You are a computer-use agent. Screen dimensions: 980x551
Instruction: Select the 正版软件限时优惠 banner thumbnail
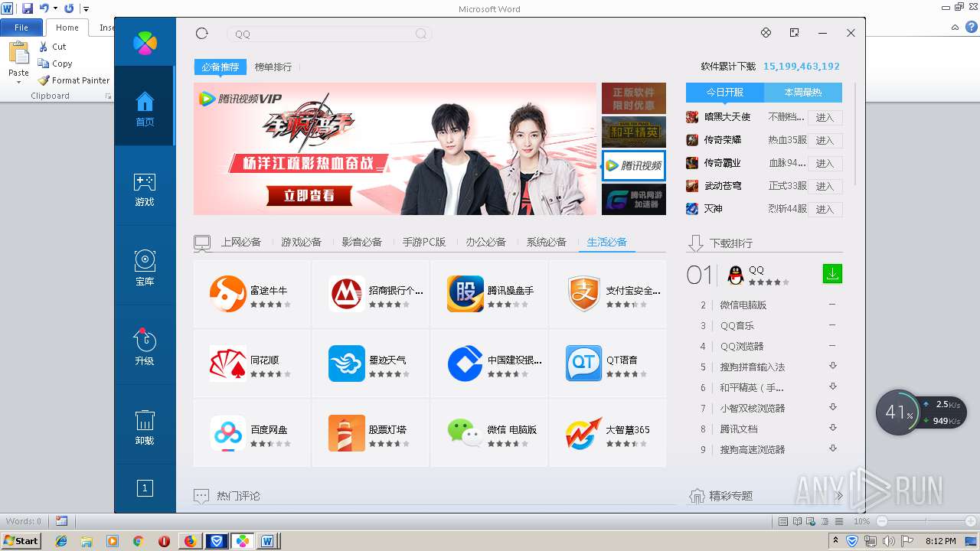634,99
